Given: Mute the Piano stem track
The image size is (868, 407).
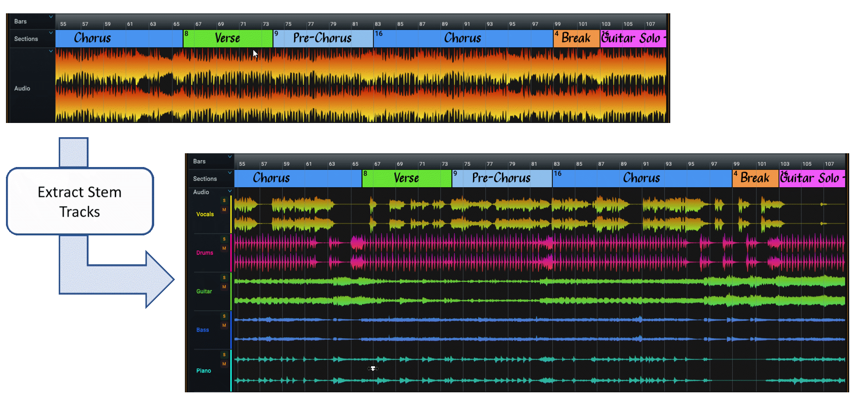Looking at the screenshot, I should [224, 364].
